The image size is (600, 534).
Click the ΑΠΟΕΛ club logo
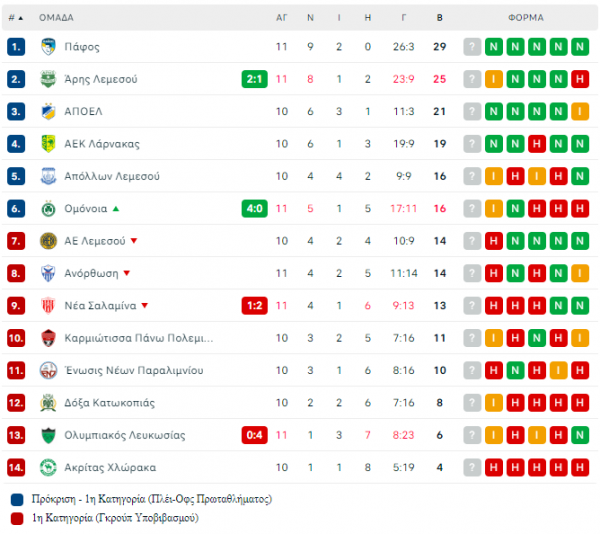click(x=48, y=111)
